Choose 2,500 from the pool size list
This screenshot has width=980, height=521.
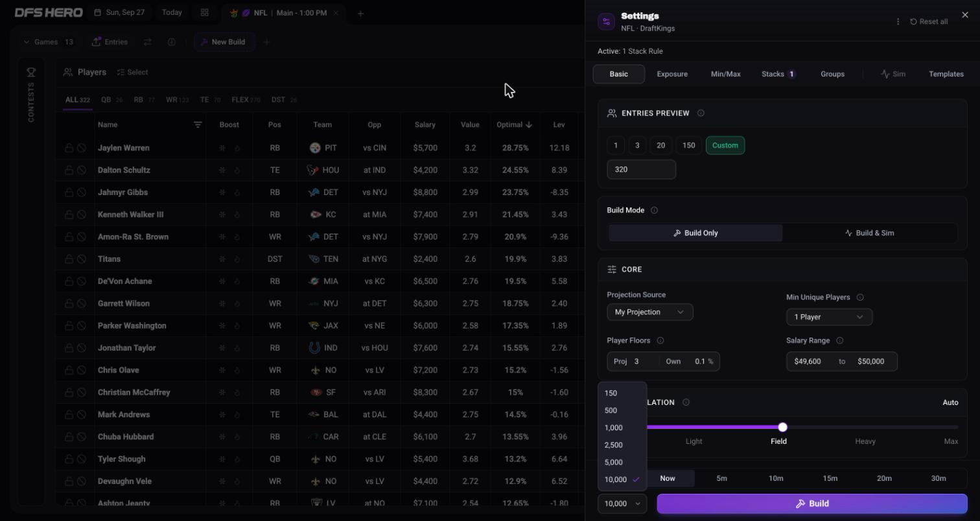(x=622, y=445)
